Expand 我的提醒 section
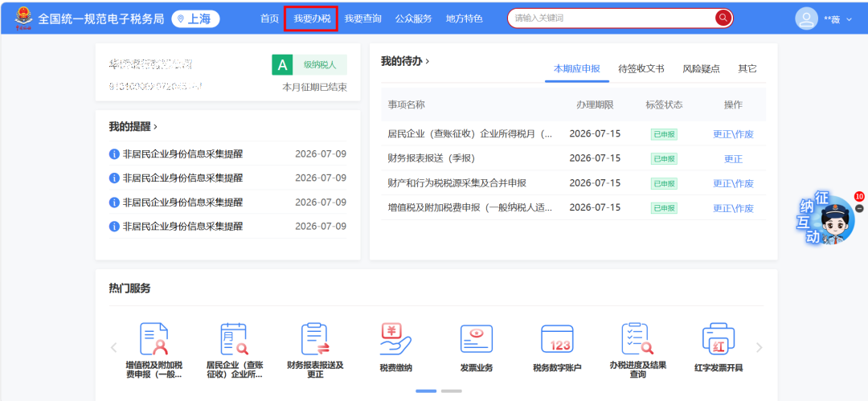The height and width of the screenshot is (401, 868). (133, 127)
